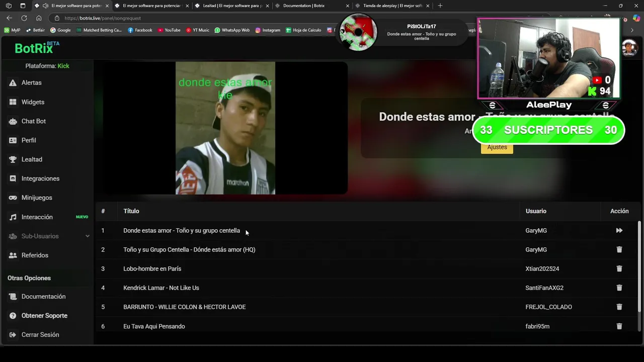Open a new browser tab

coord(440,6)
